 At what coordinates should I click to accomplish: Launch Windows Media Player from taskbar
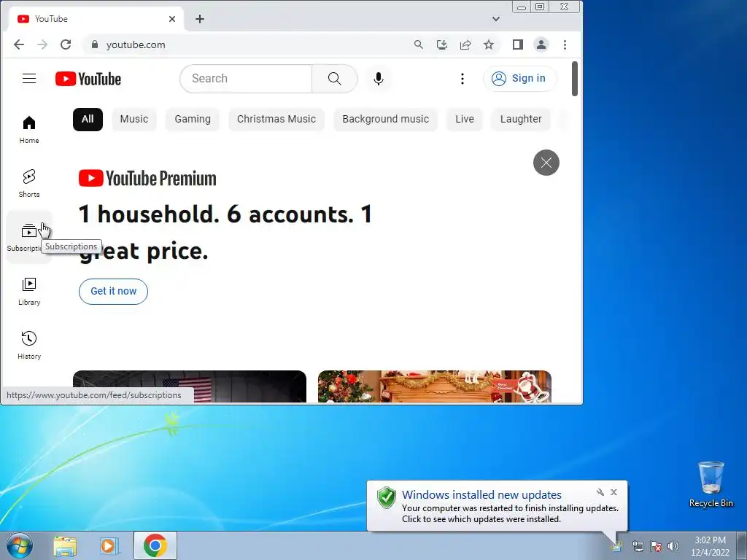coord(109,545)
